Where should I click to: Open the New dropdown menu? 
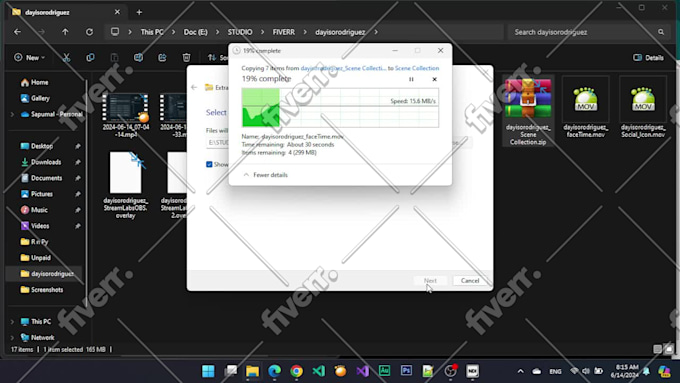pos(29,57)
